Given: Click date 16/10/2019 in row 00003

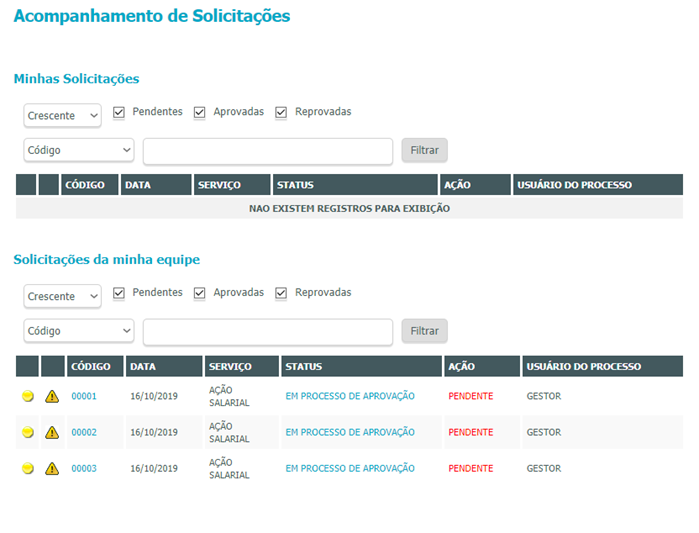Looking at the screenshot, I should point(154,468).
